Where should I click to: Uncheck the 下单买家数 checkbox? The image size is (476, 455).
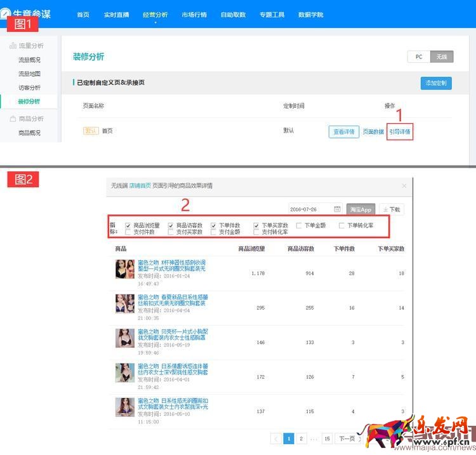pyautogui.click(x=256, y=225)
